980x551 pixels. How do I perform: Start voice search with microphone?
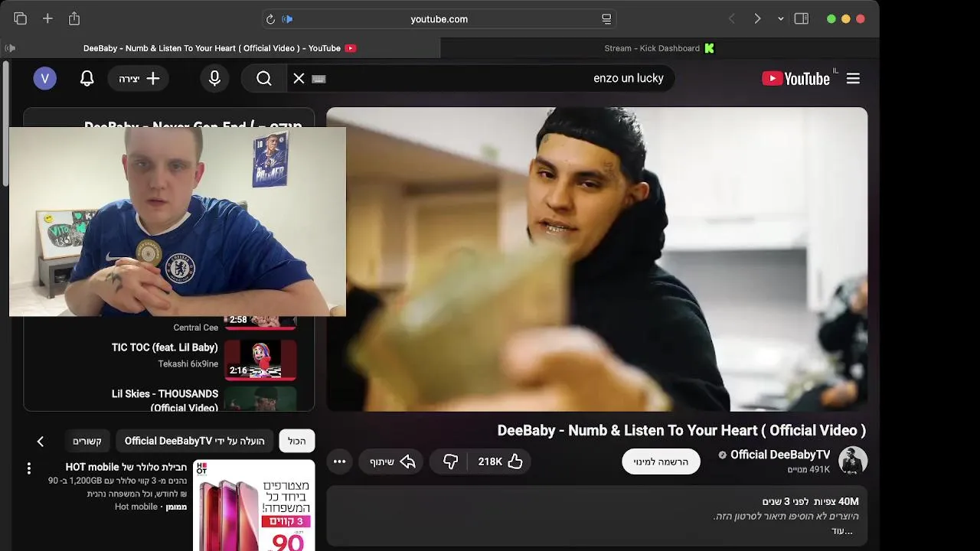click(214, 78)
